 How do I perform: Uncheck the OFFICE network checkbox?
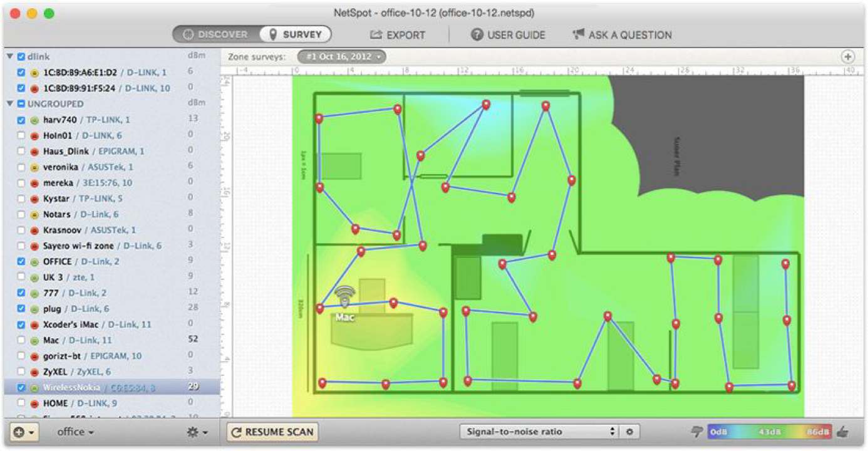(x=22, y=262)
